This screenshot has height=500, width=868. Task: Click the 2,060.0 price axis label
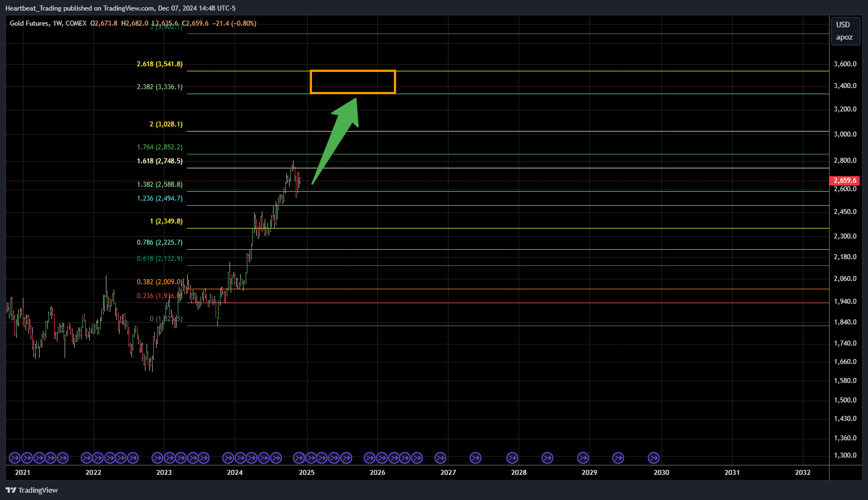click(x=845, y=279)
